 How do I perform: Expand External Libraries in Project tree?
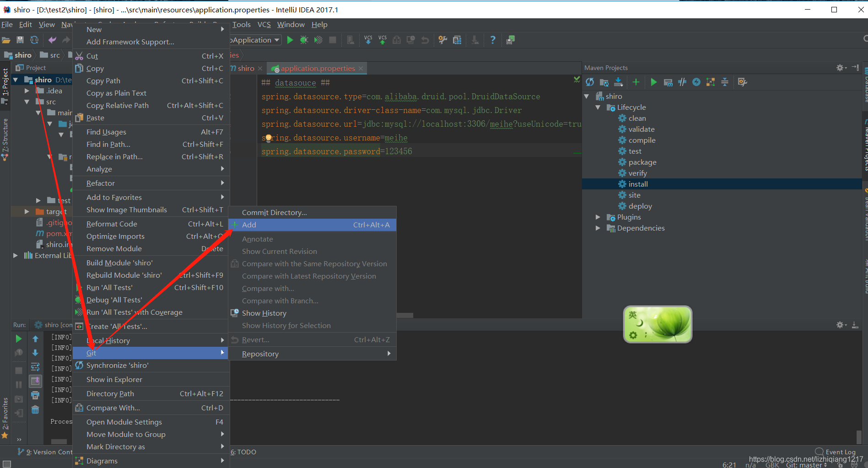(x=16, y=256)
